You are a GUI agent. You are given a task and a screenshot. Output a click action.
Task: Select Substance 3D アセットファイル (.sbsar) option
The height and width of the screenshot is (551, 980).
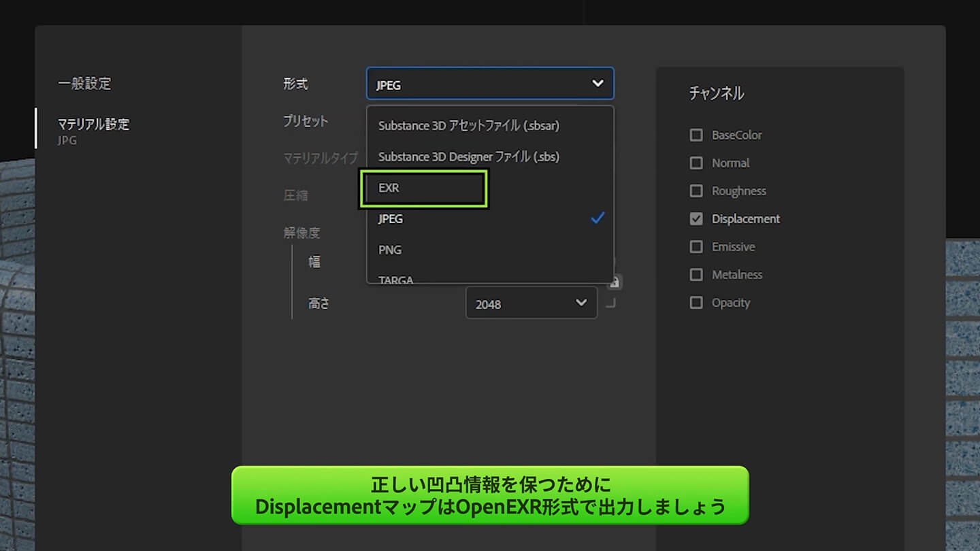coord(490,126)
